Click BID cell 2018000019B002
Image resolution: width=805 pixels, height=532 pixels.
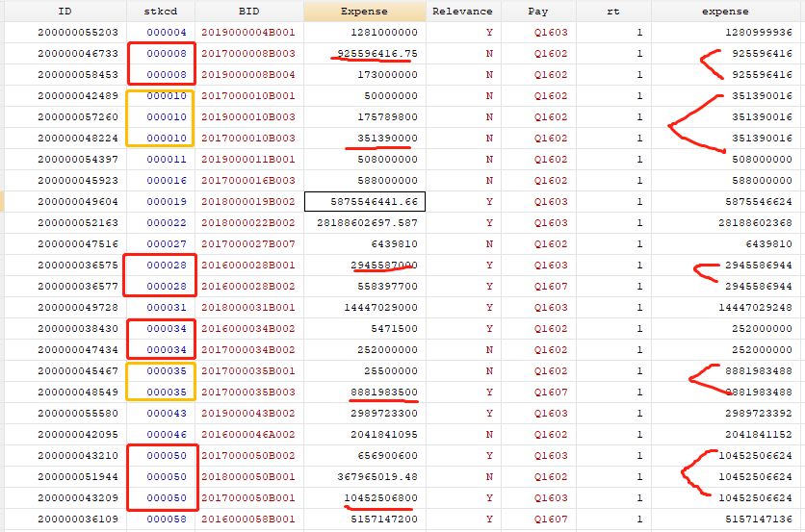pyautogui.click(x=248, y=202)
